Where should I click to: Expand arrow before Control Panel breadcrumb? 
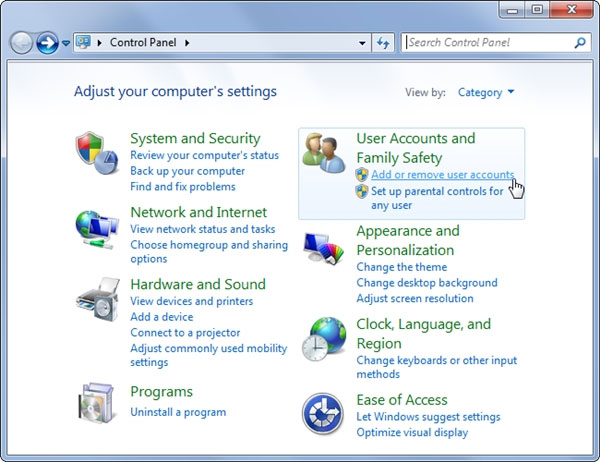[x=99, y=42]
